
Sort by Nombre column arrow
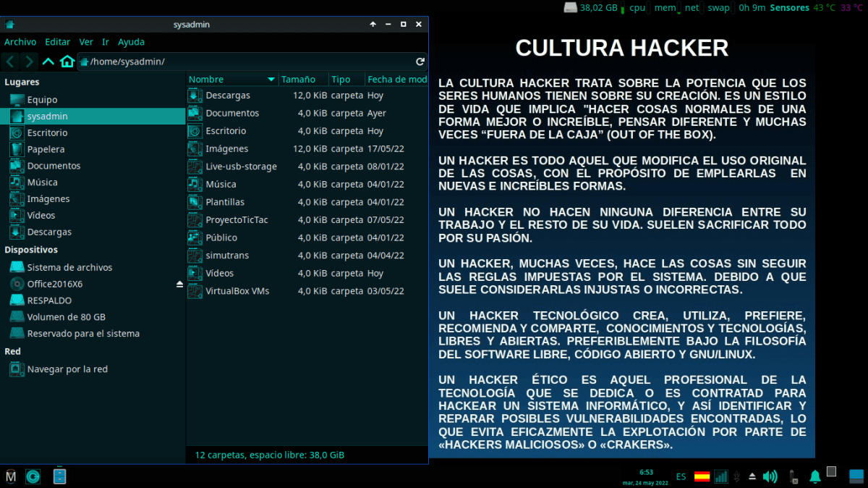(x=271, y=80)
